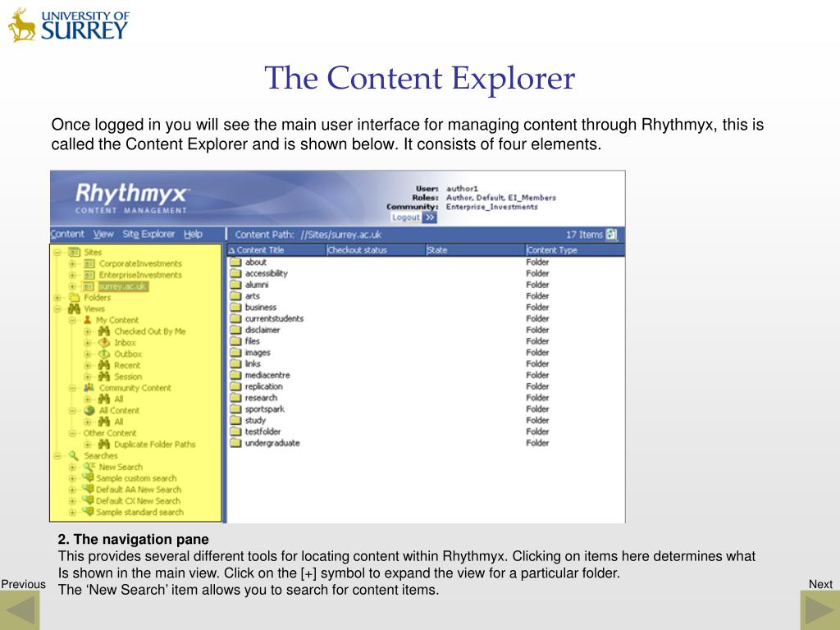
Task: Click the 'images' folder icon
Action: [235, 353]
